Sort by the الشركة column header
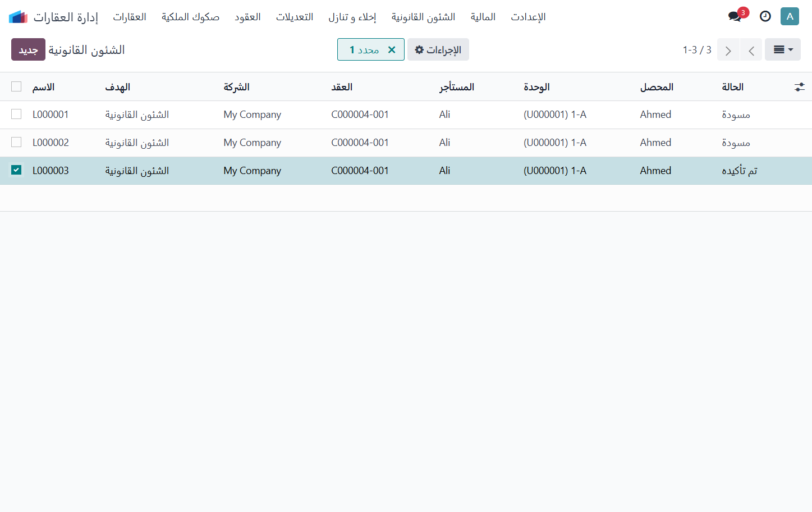Screen dimensions: 812x512 (x=236, y=87)
